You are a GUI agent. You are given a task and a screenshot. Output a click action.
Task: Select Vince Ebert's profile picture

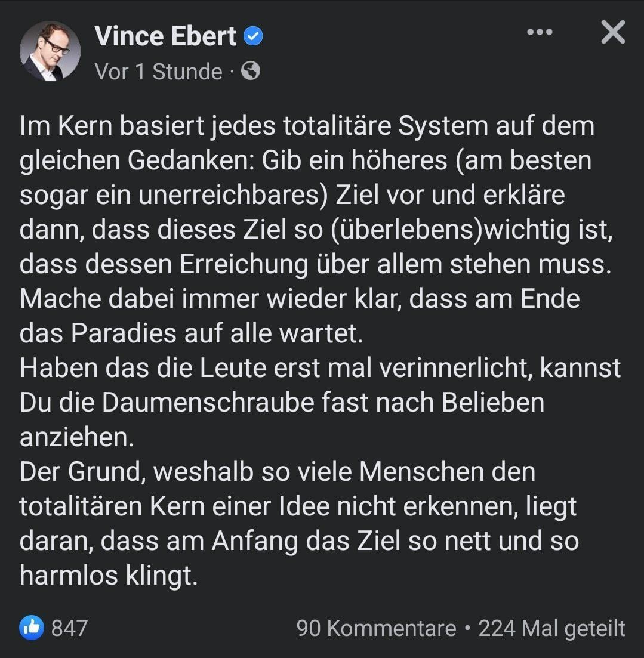click(x=51, y=51)
